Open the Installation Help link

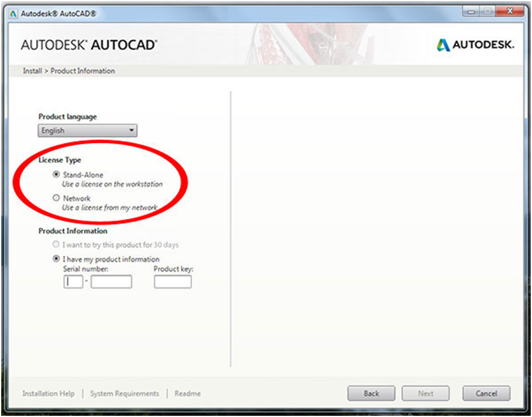[x=49, y=394]
